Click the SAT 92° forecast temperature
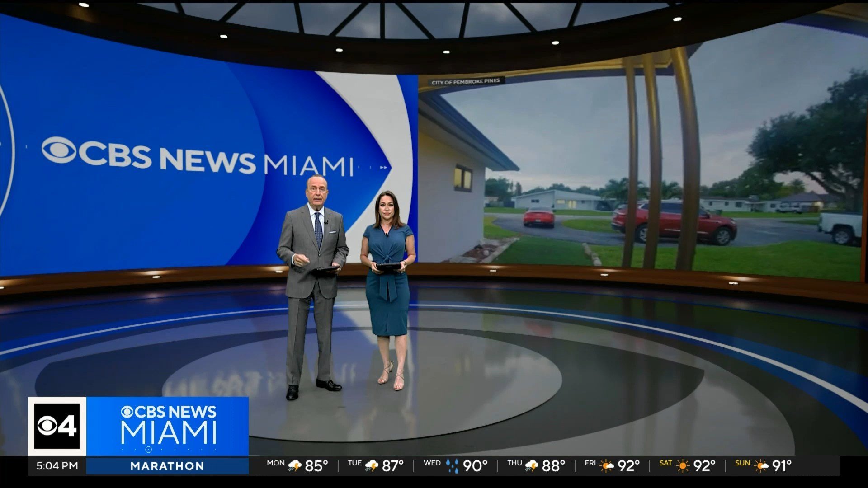Viewport: 868px width, 488px height. [704, 466]
